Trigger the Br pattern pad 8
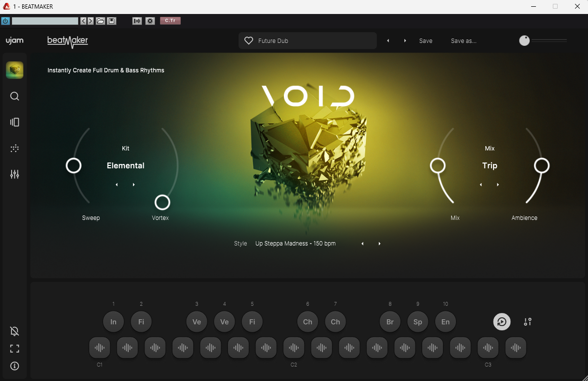588x381 pixels. click(390, 322)
